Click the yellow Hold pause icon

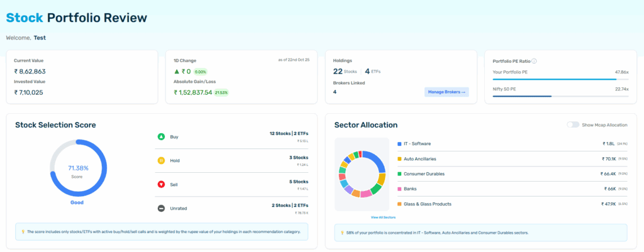(161, 161)
